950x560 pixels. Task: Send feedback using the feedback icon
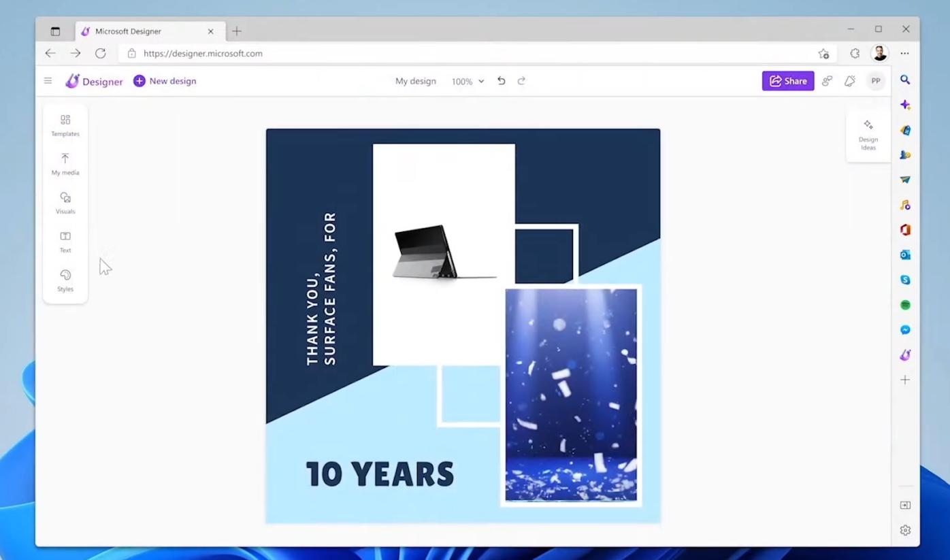click(826, 80)
